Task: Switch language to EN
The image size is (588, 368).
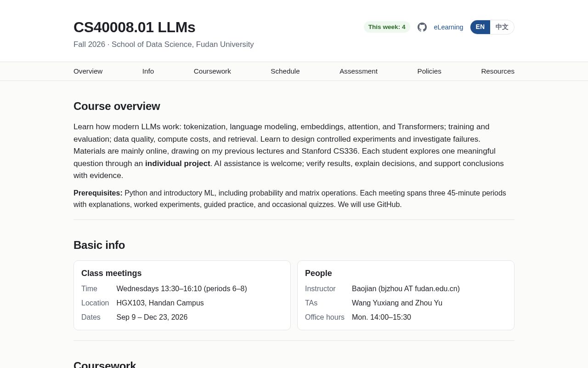Action: (480, 27)
